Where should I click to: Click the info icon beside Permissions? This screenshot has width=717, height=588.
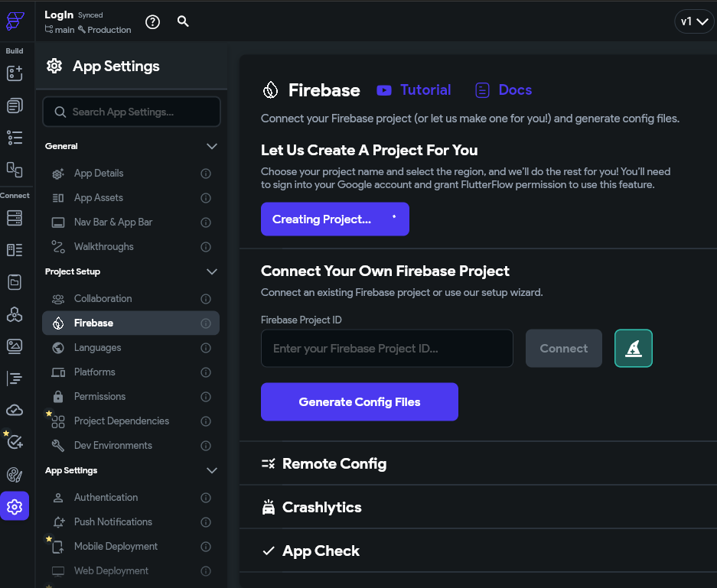[206, 397]
